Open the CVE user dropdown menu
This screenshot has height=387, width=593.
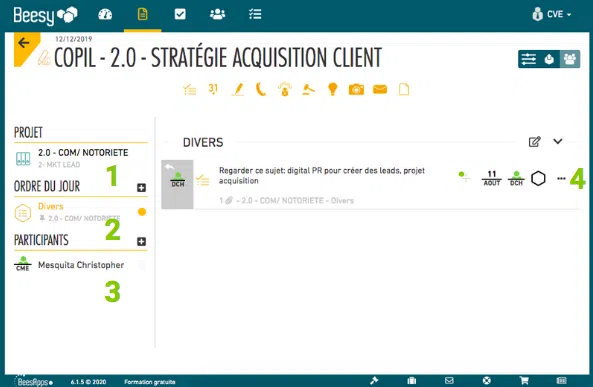552,14
